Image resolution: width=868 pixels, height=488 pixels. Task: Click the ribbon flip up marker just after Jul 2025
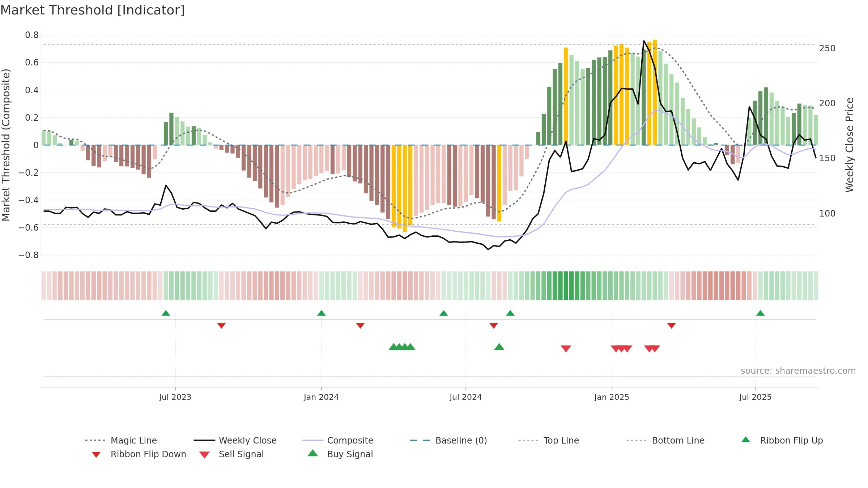coord(760,313)
